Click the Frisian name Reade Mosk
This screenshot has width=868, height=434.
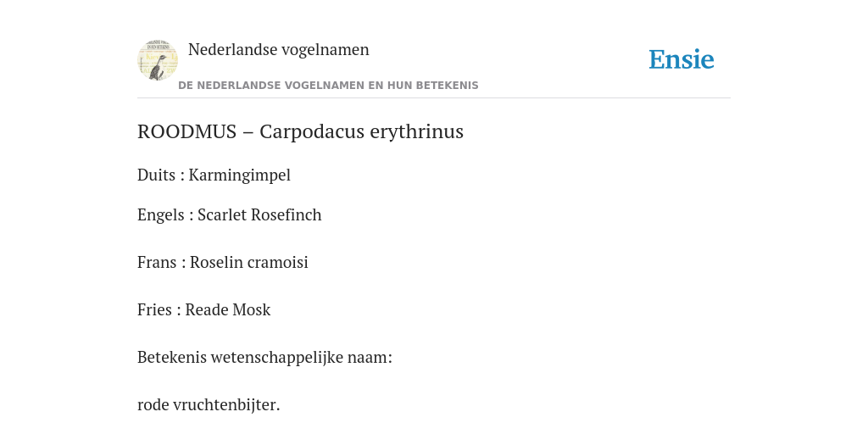(227, 310)
